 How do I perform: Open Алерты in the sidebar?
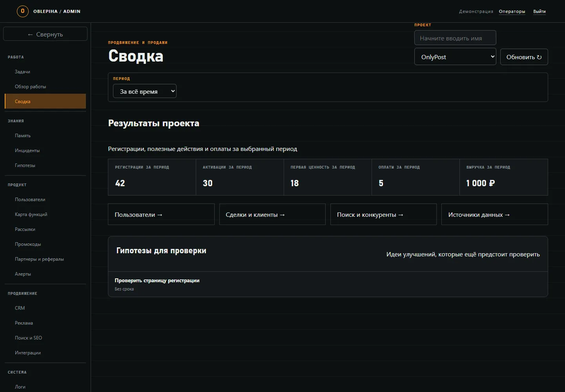pyautogui.click(x=45, y=274)
